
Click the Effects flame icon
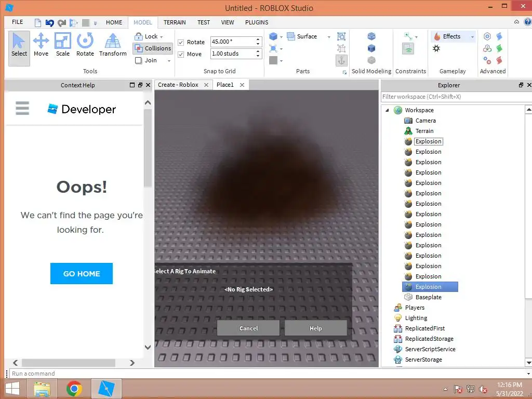[x=437, y=36]
